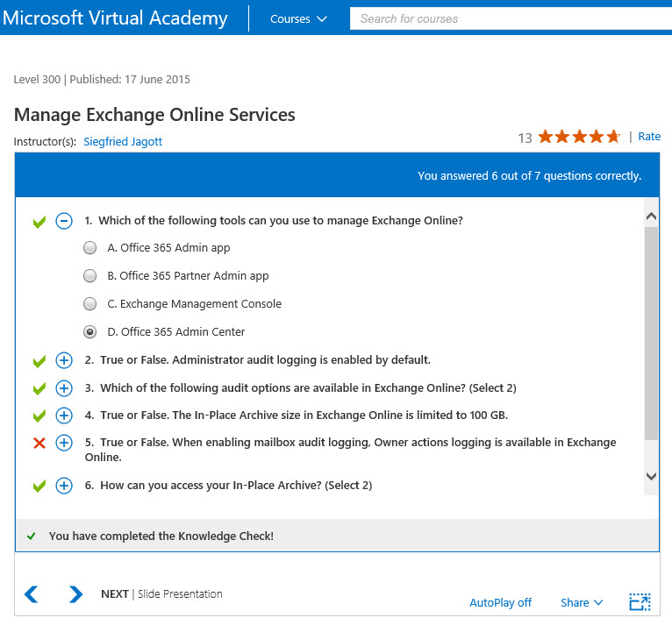This screenshot has width=672, height=618.
Task: Click the Search for courses field
Action: [509, 18]
